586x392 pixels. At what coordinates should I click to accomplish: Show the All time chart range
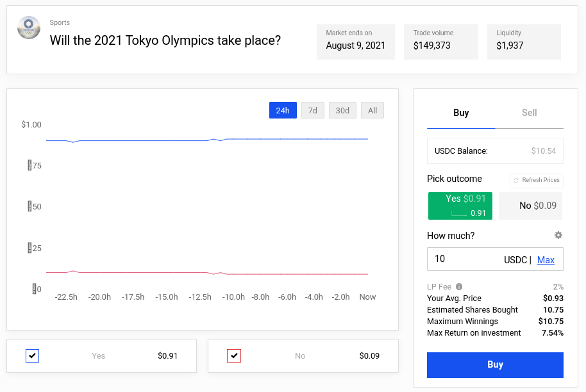[x=373, y=110]
